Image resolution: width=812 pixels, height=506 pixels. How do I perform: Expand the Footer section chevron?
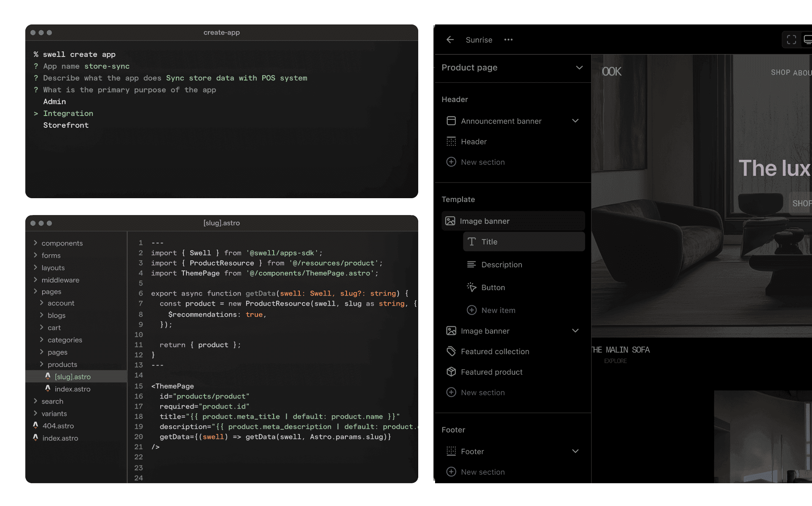pos(575,451)
